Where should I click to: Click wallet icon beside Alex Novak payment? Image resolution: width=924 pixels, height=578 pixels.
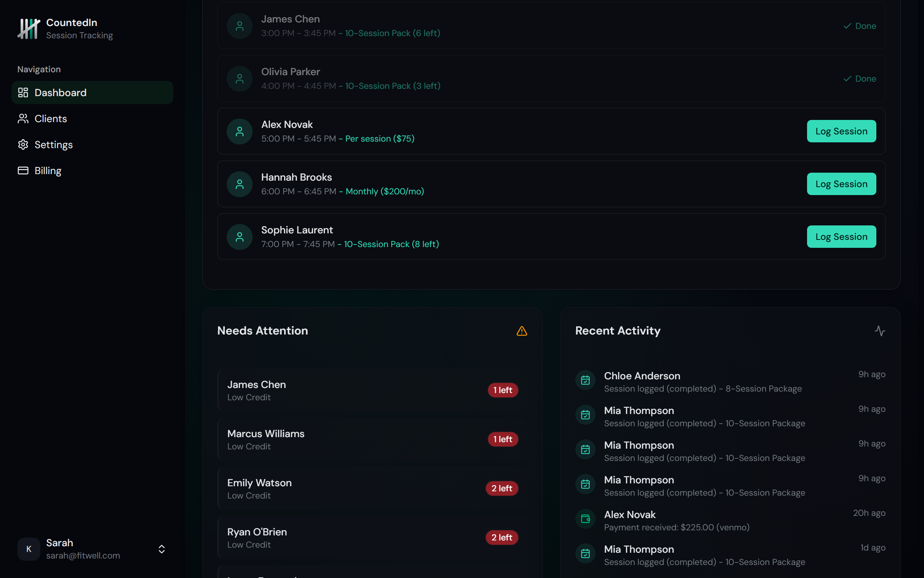(x=585, y=519)
